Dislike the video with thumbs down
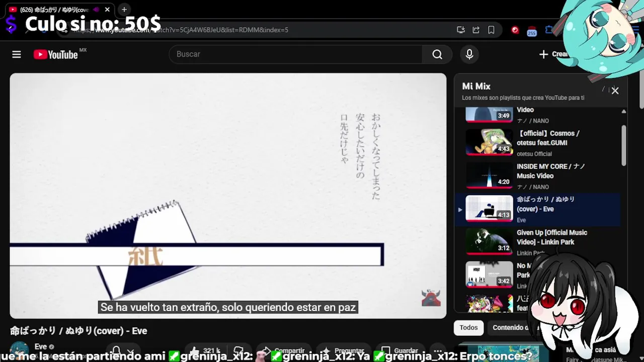Viewport: 644px width, 362px height. (238, 351)
